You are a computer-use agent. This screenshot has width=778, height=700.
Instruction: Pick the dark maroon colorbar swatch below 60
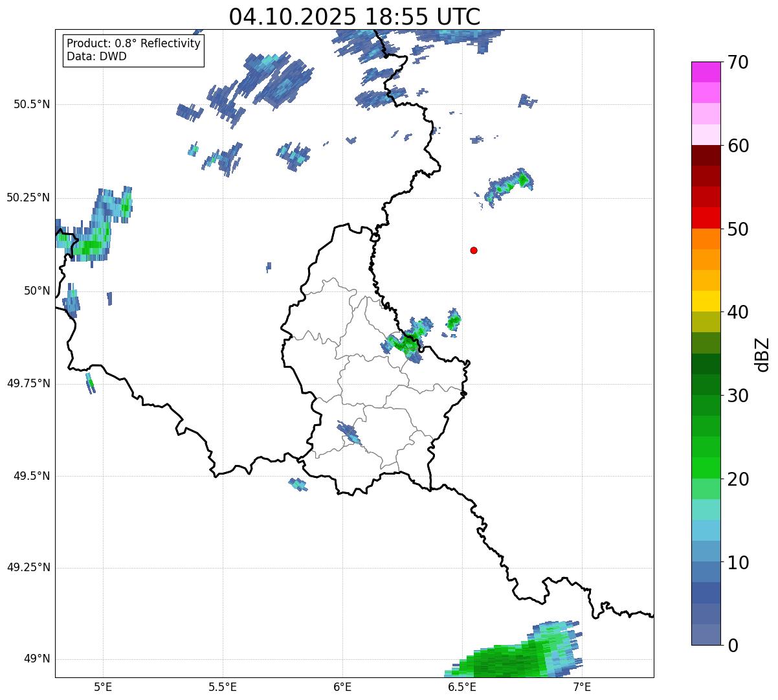pyautogui.click(x=706, y=155)
